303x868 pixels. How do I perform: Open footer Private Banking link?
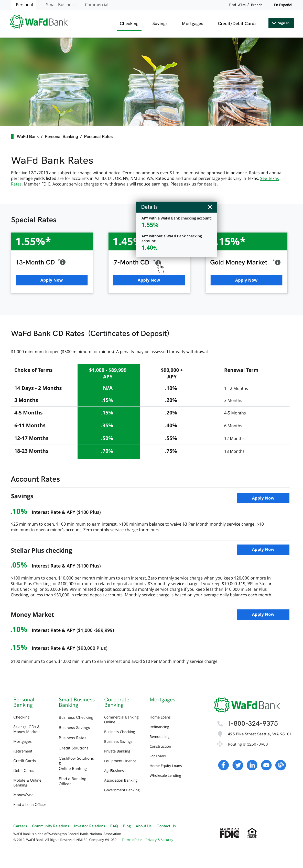pos(117,751)
